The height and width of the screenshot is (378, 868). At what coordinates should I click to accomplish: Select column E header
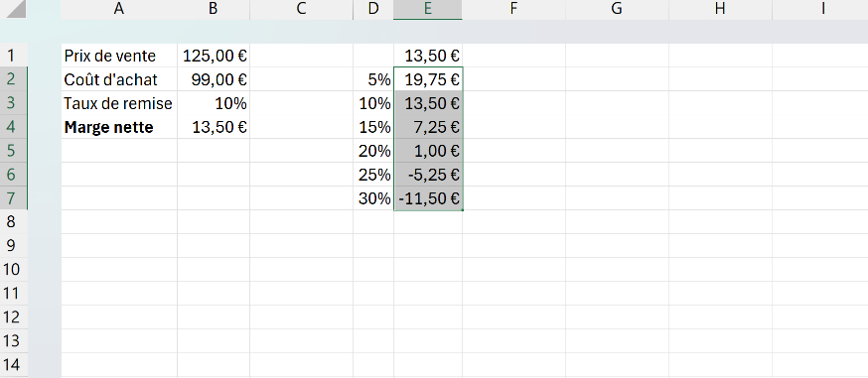pyautogui.click(x=428, y=9)
